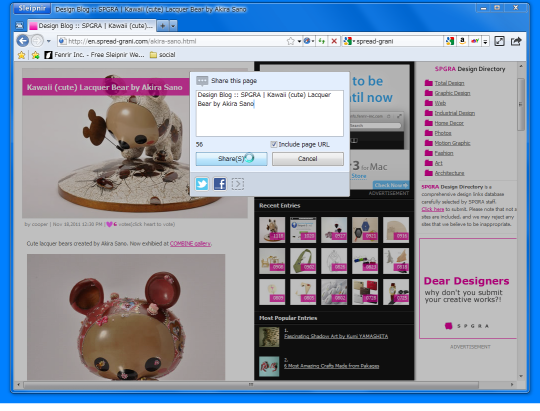Viewport: 540px width, 411px height.
Task: Click the search box containing spread-grani
Action: tap(399, 41)
